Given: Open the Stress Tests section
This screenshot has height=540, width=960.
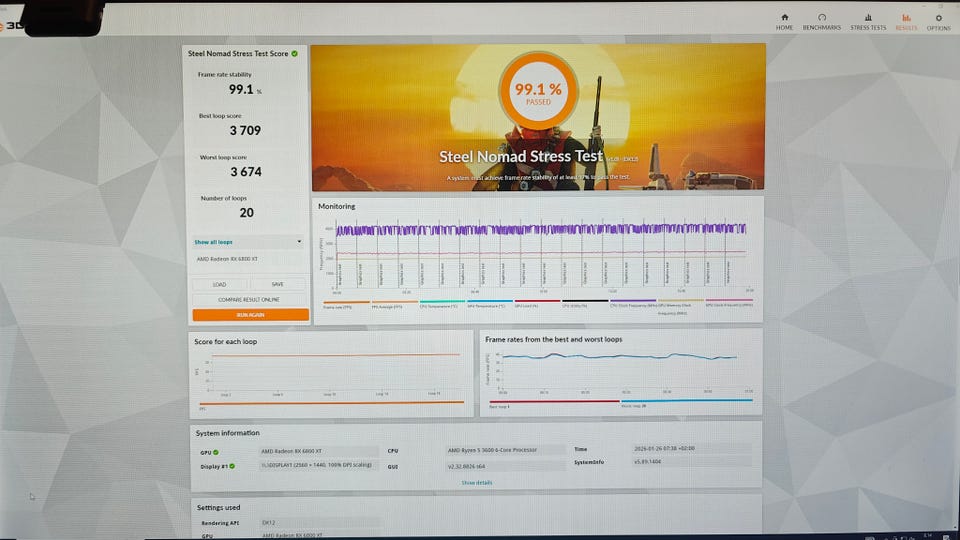Looking at the screenshot, I should [868, 22].
